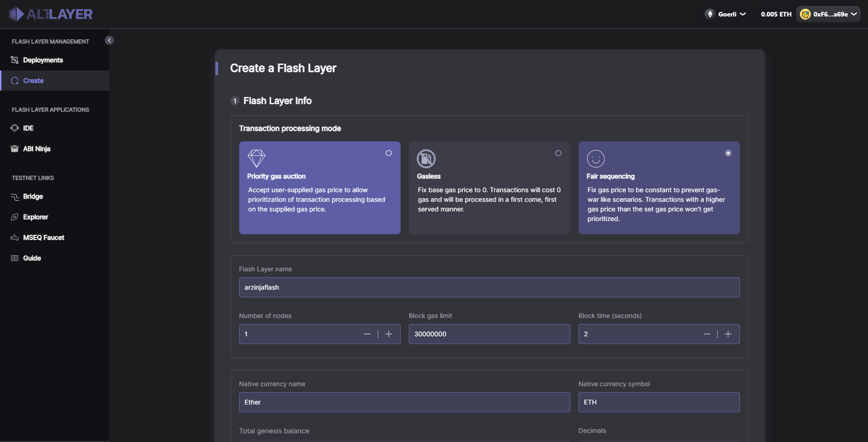Click the Ethereum network icon
This screenshot has height=442, width=868.
[x=710, y=14]
